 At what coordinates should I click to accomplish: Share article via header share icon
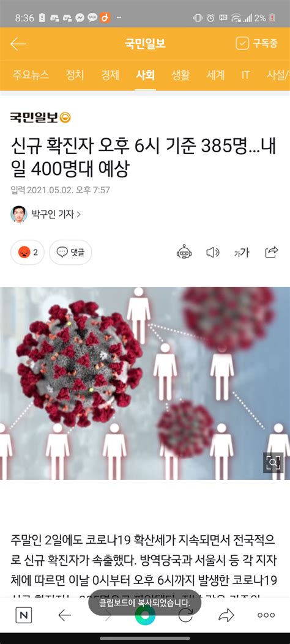point(272,252)
